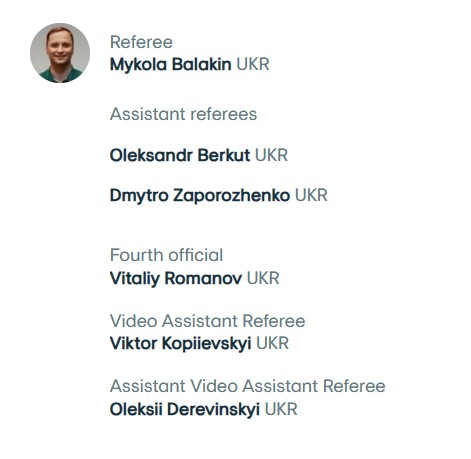Click fourth official Vitaliy Romanov
Screen dimensions: 471x459
pos(176,278)
